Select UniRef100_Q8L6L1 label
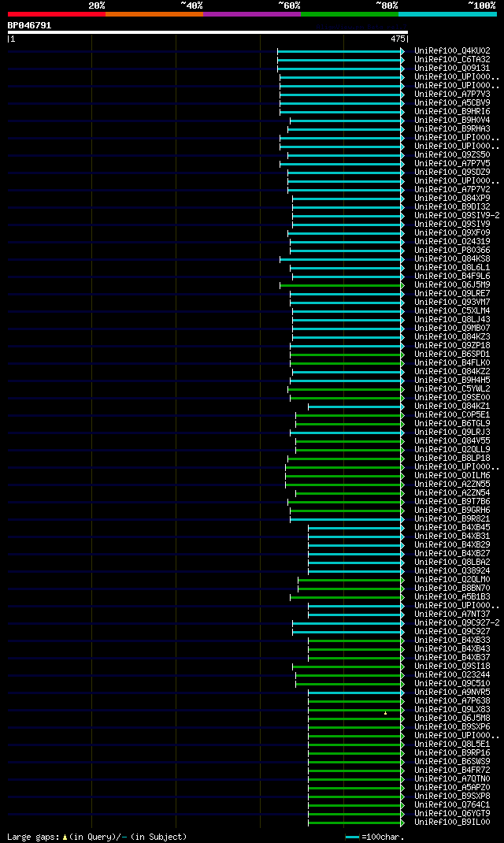The width and height of the screenshot is (504, 843). pos(452,267)
